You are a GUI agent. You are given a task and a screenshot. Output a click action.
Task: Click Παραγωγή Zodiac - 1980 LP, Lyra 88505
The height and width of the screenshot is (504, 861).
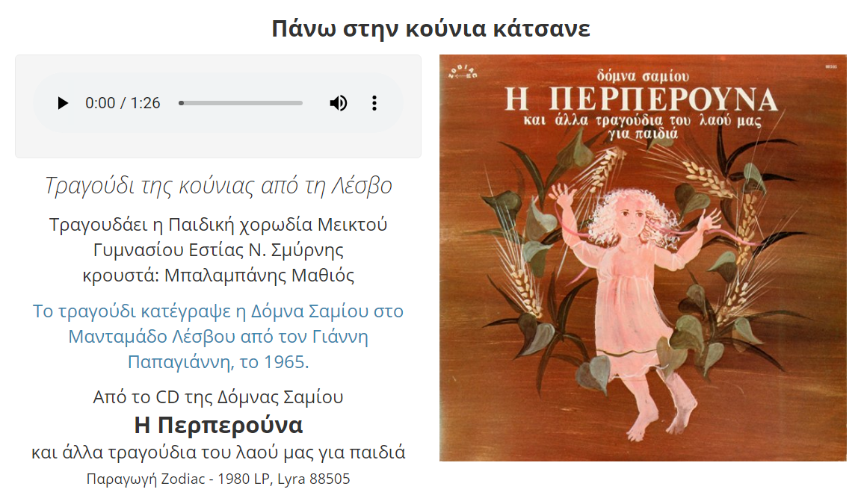pos(218,479)
